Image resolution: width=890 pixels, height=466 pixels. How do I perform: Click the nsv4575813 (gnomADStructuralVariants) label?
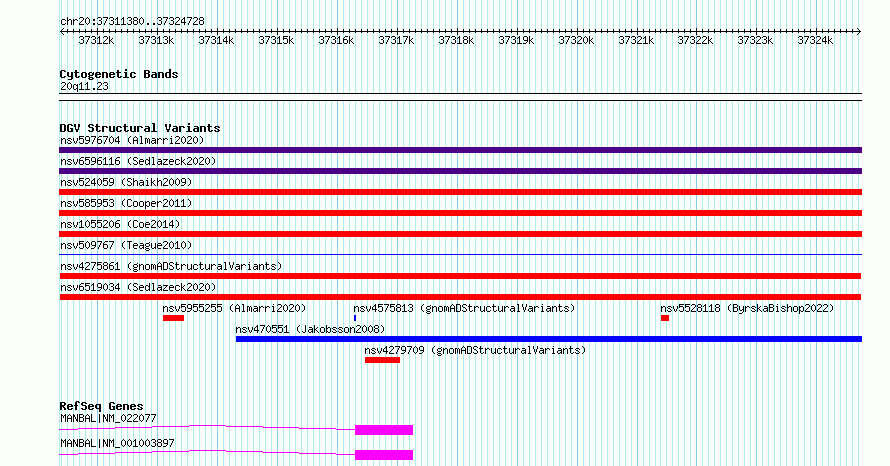click(x=464, y=308)
